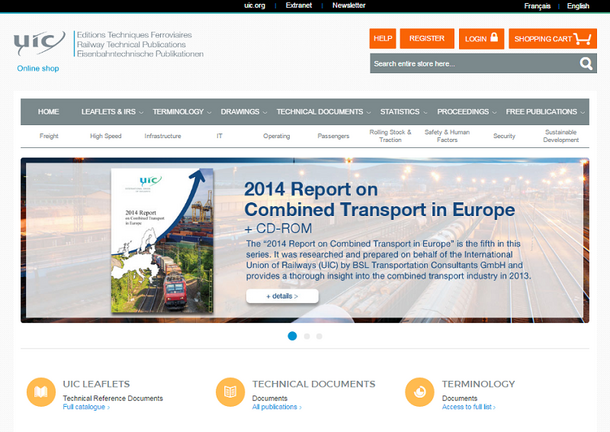Open the Shopping Cart button text

[543, 39]
